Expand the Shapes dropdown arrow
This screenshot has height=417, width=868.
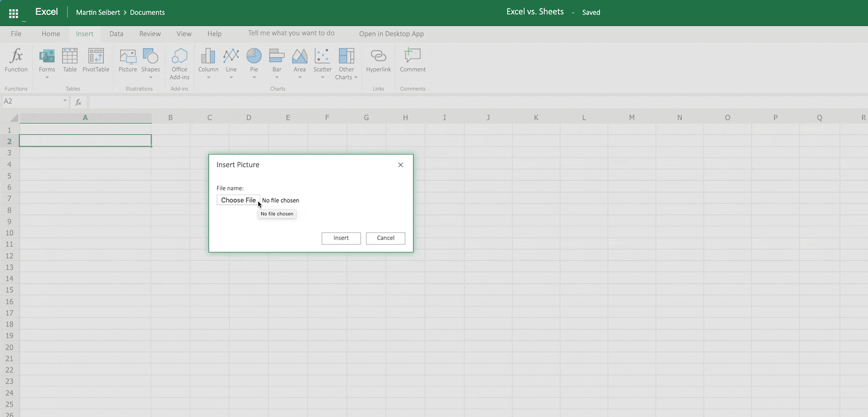(150, 78)
